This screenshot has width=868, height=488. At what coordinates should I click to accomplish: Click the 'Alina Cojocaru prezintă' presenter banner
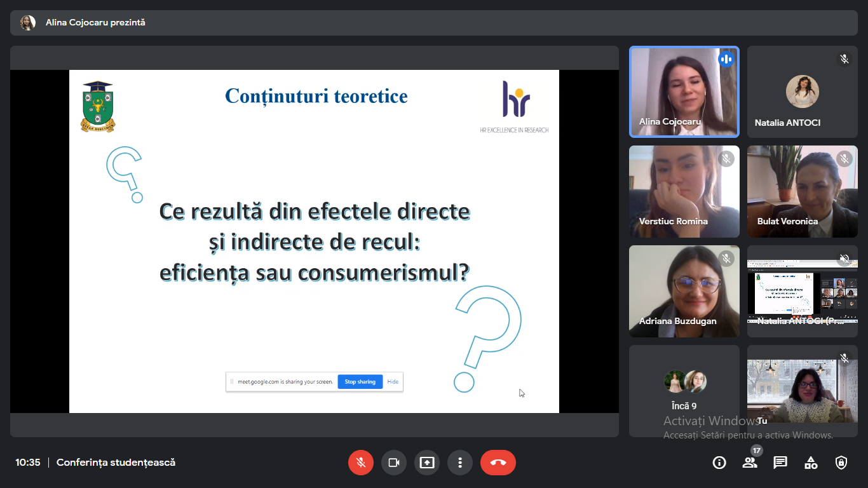coord(95,23)
